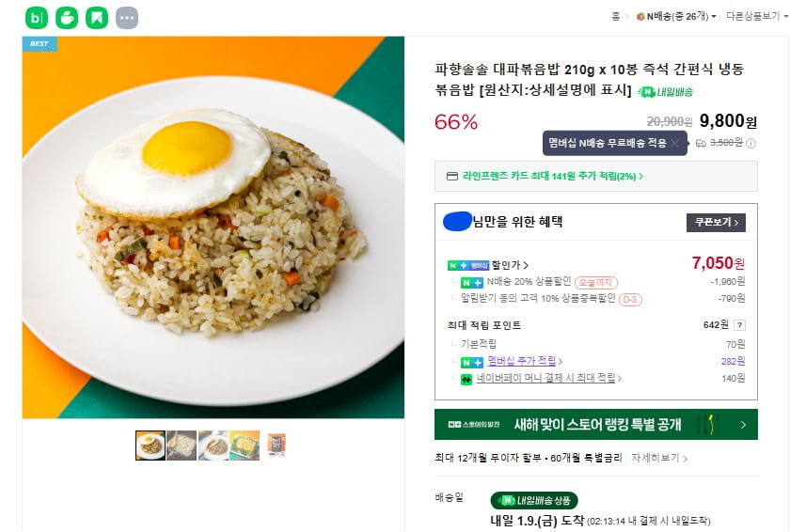Click the 홈 breadcrumb link
The width and height of the screenshot is (790, 532).
616,16
